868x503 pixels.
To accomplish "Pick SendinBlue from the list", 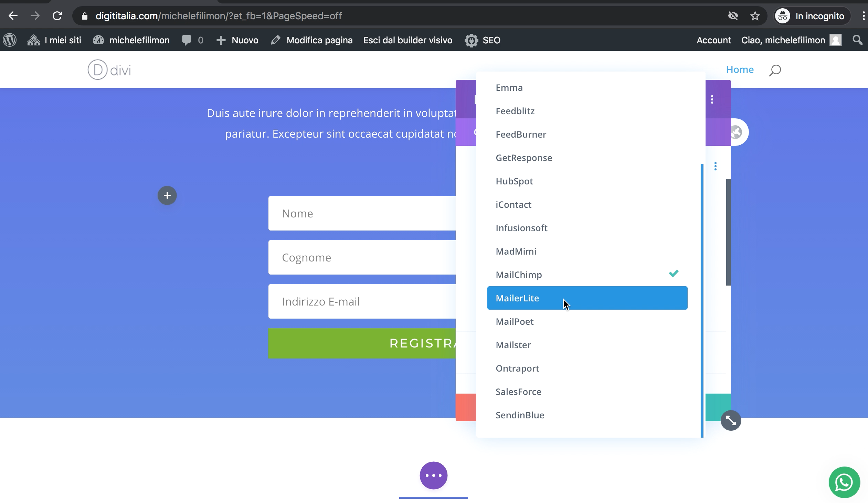I will tap(587, 415).
